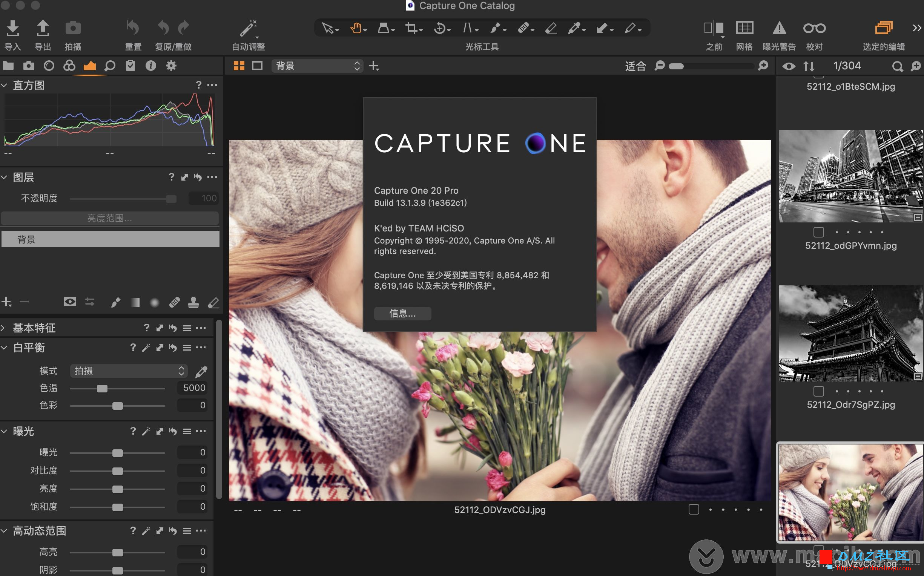Toggle 校对 (Proofing) glasses icon

point(814,28)
